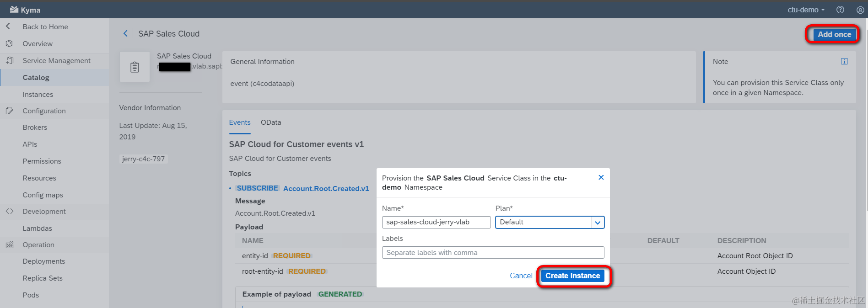Click the jerry-c4c-797 label tag
Image resolution: width=868 pixels, height=308 pixels.
[x=143, y=159]
